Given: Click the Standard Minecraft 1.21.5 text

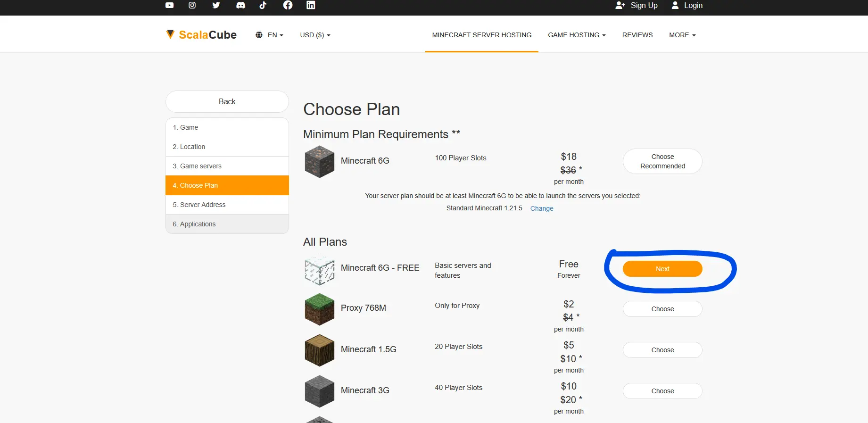Looking at the screenshot, I should (484, 208).
